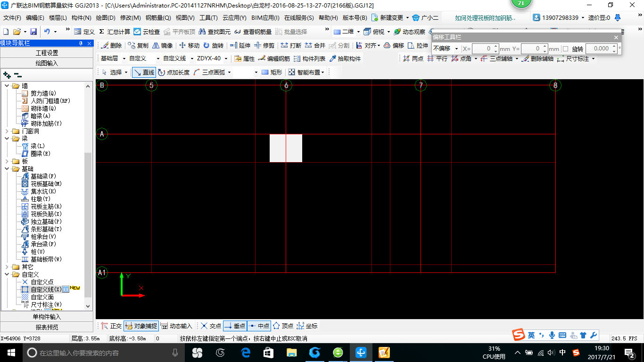Open 构件列表 component list

coord(309,59)
